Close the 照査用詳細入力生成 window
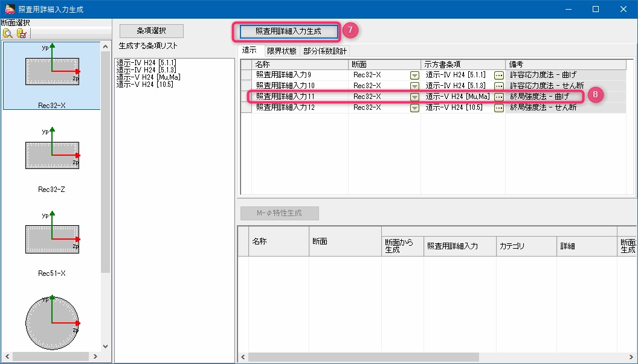 point(623,9)
